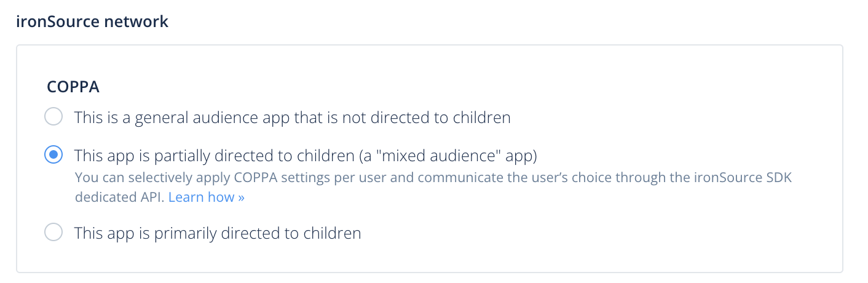Choose the partially directed to children radio
Image resolution: width=868 pixels, height=283 pixels.
pyautogui.click(x=54, y=156)
